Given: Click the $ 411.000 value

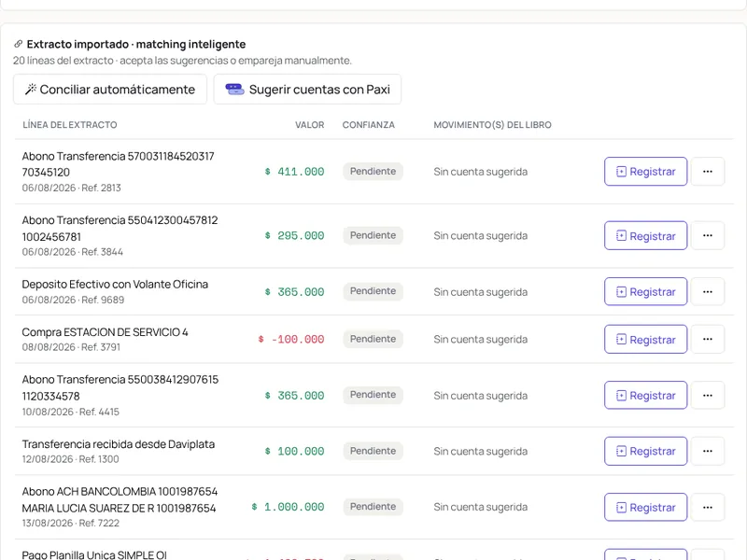Looking at the screenshot, I should coord(294,172).
